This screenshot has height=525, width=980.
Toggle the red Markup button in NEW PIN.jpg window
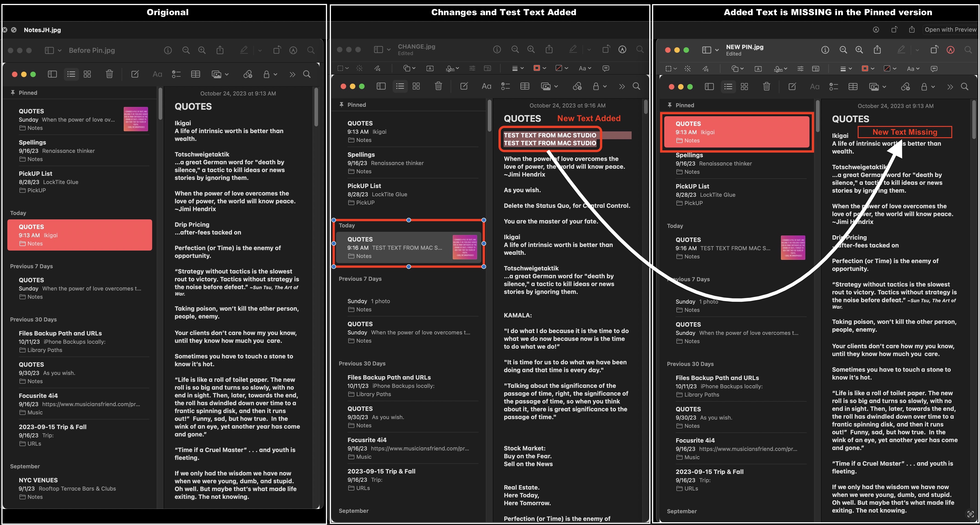coord(950,50)
